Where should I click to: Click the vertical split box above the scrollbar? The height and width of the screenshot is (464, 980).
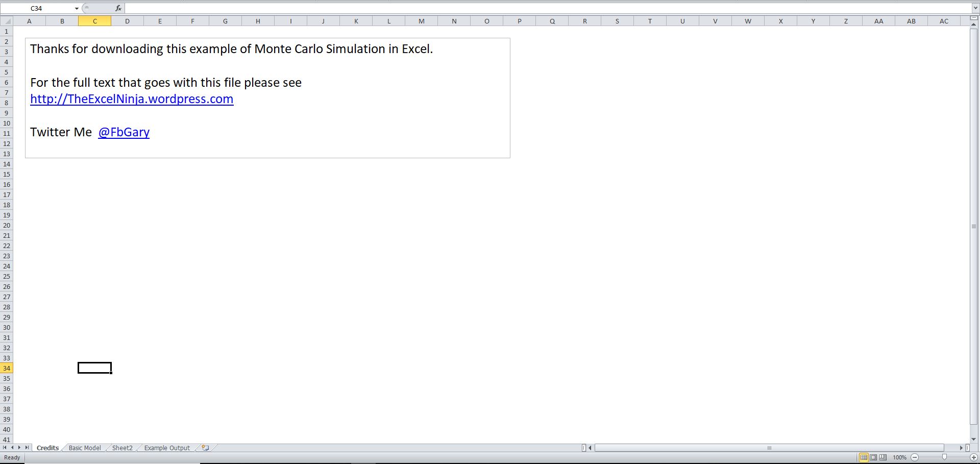974,18
